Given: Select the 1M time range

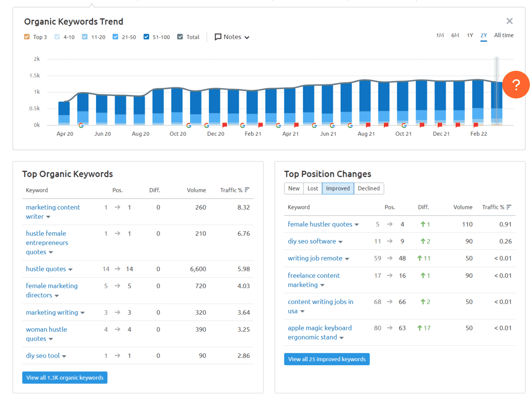Looking at the screenshot, I should coord(440,35).
